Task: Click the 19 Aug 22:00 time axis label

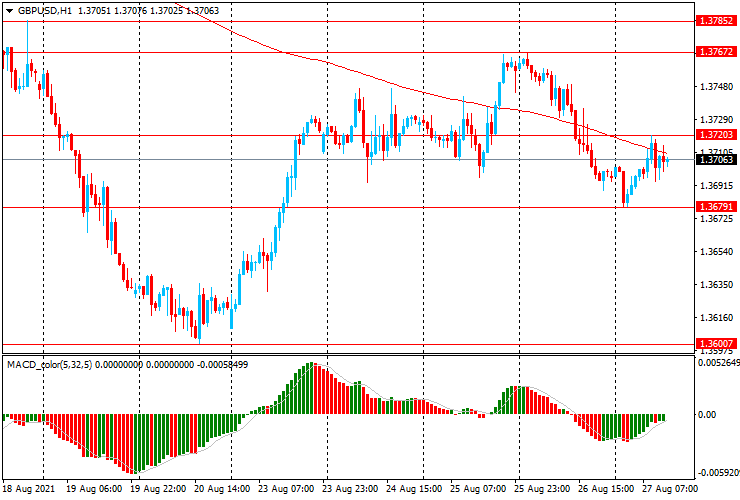Action: point(158,488)
